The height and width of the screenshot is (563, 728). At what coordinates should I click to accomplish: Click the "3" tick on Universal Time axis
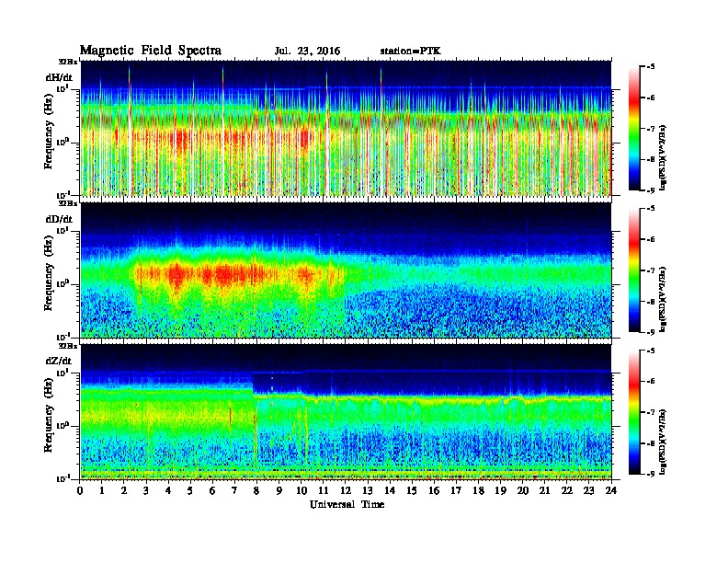point(146,490)
